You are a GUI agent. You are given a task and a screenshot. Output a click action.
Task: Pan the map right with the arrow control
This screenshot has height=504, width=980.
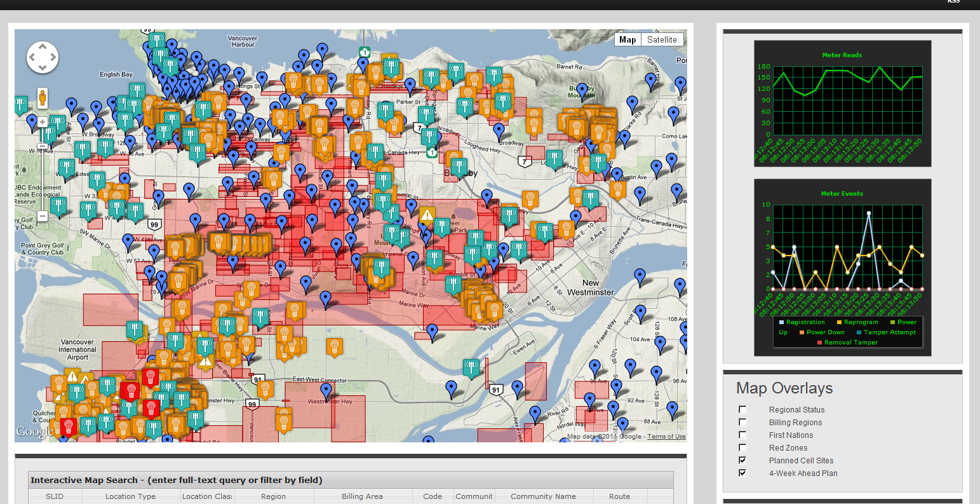coord(53,58)
